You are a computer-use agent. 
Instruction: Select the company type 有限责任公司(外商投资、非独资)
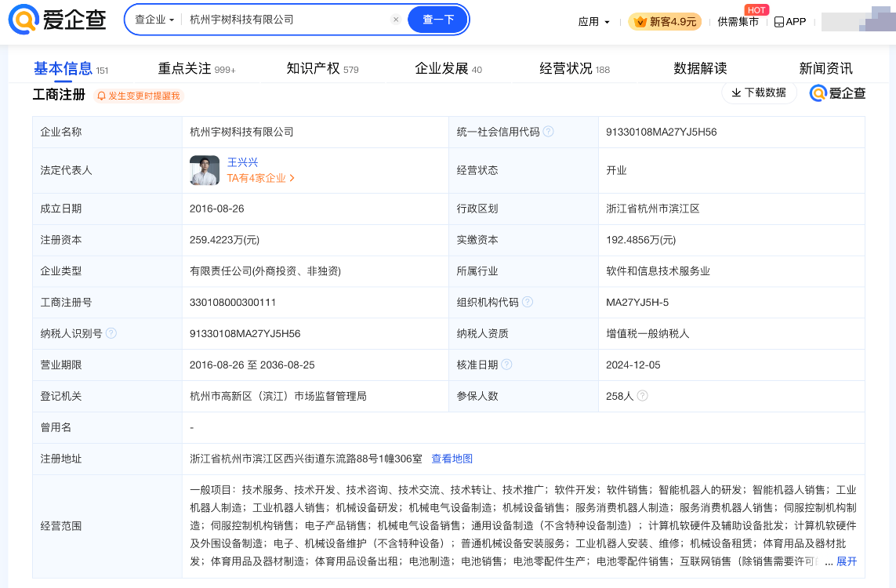(265, 270)
